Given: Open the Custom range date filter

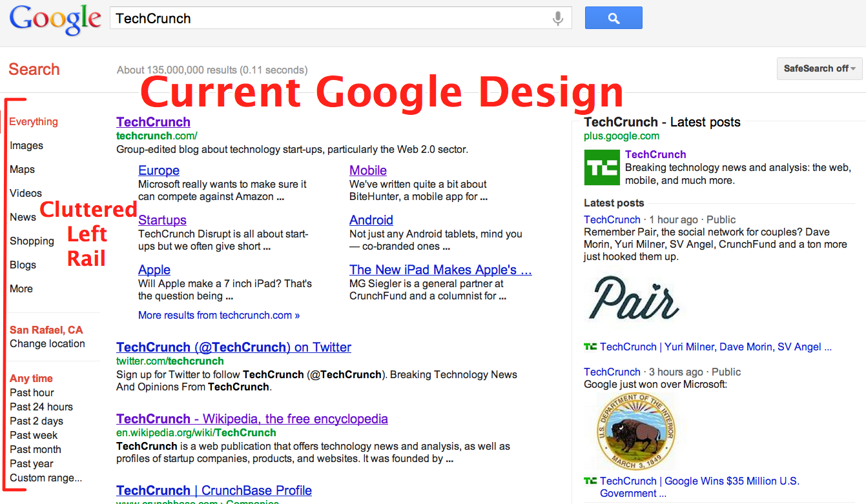Looking at the screenshot, I should pos(46,478).
